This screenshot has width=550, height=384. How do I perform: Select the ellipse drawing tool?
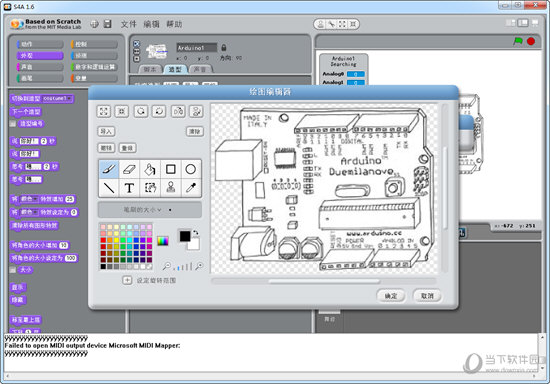point(191,169)
